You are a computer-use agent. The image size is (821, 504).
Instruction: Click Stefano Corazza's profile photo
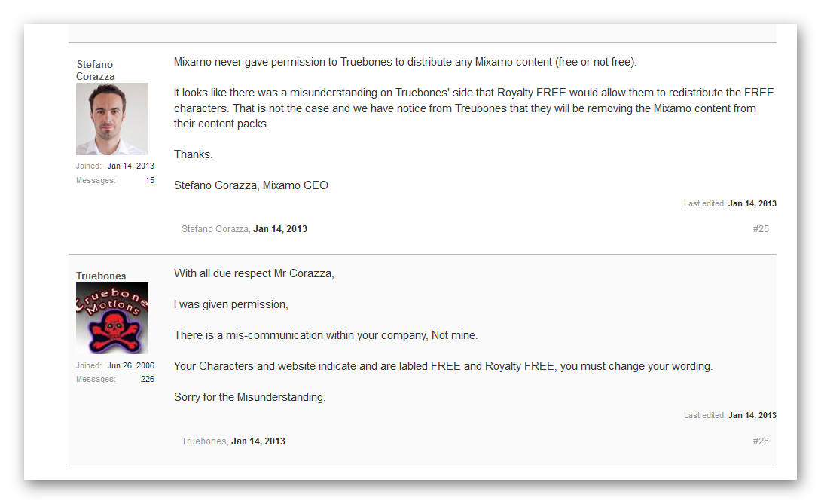click(112, 119)
